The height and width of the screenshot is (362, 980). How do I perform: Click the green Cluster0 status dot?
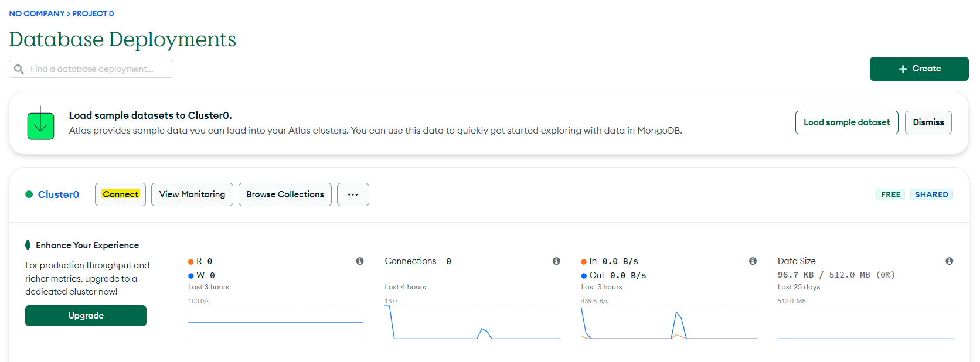[x=29, y=194]
